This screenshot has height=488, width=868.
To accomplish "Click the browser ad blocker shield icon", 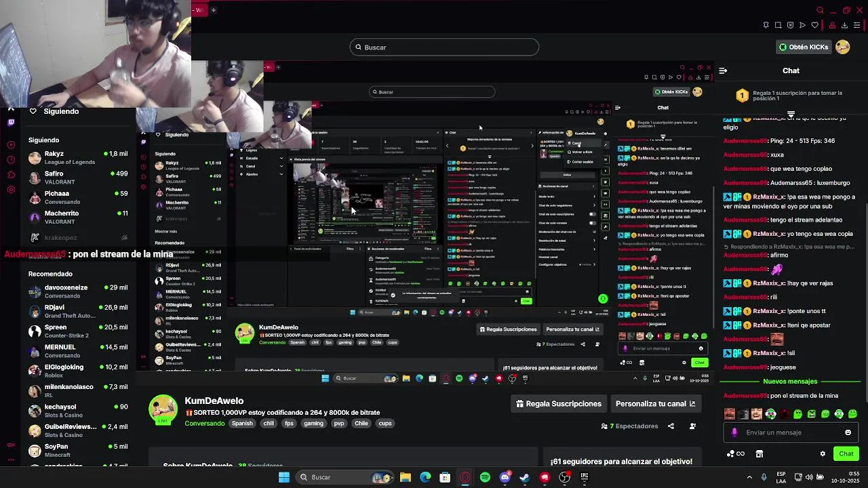I will (x=790, y=25).
